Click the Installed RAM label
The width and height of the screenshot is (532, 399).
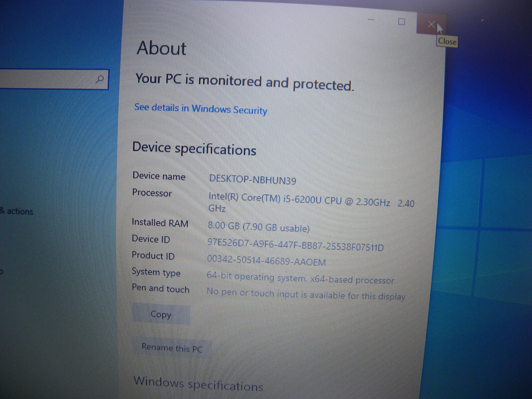point(160,222)
